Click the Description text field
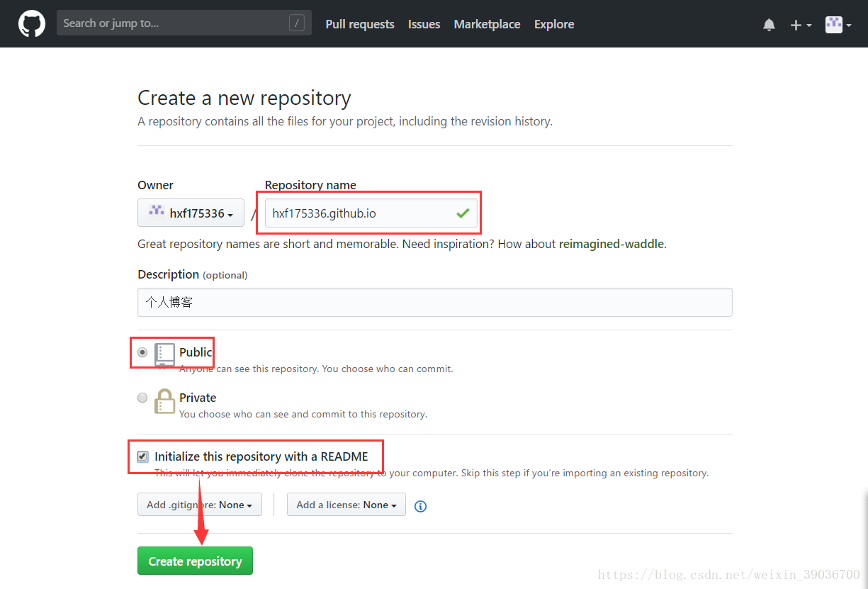Screen dimensions: 868x589 click(x=434, y=302)
